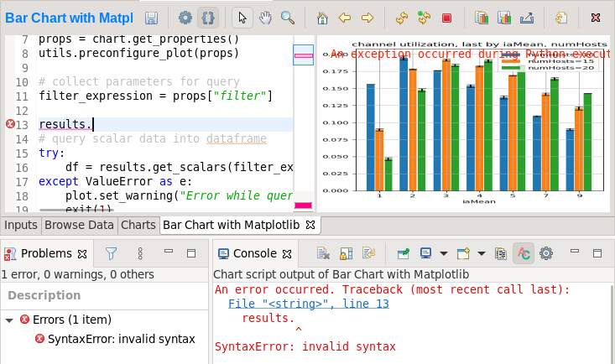Screen dimensions: 615x364
Task: Stop script execution with the red stop icon
Action: point(446,18)
